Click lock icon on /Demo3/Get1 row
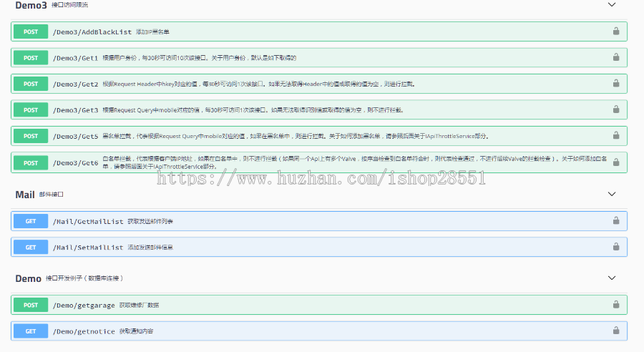Image resolution: width=644 pixels, height=352 pixels. click(616, 57)
